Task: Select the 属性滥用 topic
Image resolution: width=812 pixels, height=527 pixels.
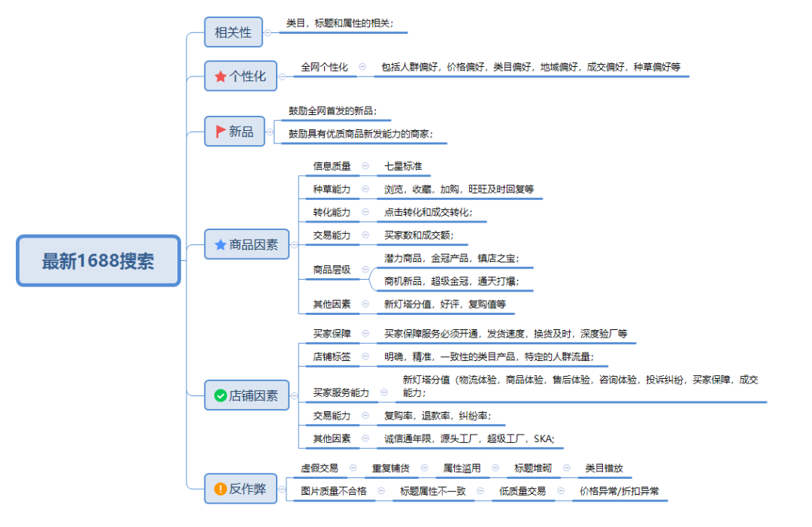Action: (x=462, y=468)
